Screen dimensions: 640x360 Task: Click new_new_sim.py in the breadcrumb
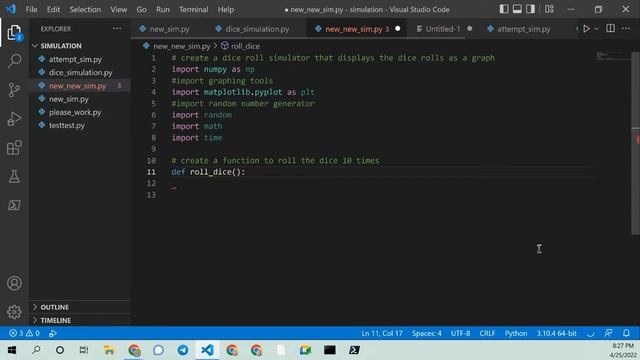(181, 46)
